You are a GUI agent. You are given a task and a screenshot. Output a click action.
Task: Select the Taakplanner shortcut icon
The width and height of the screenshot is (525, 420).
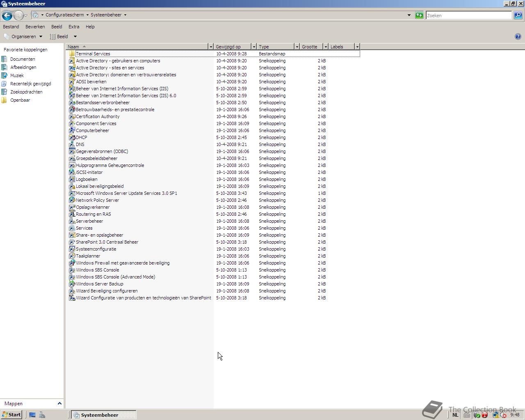tap(72, 256)
